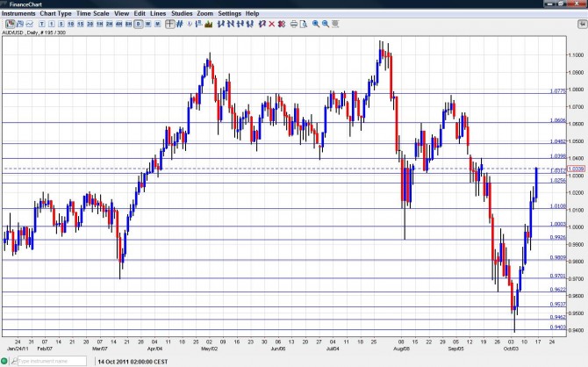Open the Lines menu
This screenshot has width=588, height=367.
tap(158, 13)
